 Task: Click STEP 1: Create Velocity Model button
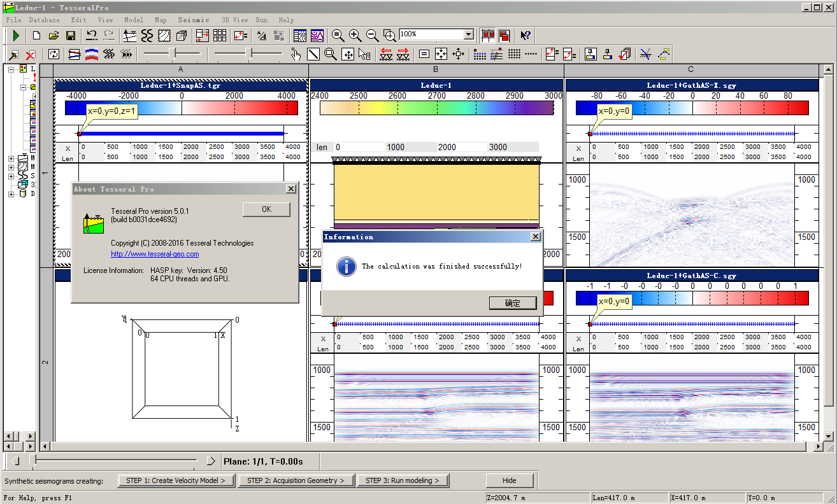click(176, 480)
